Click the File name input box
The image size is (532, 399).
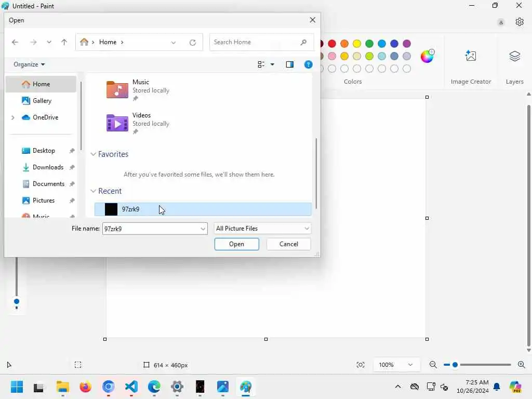[x=151, y=229]
